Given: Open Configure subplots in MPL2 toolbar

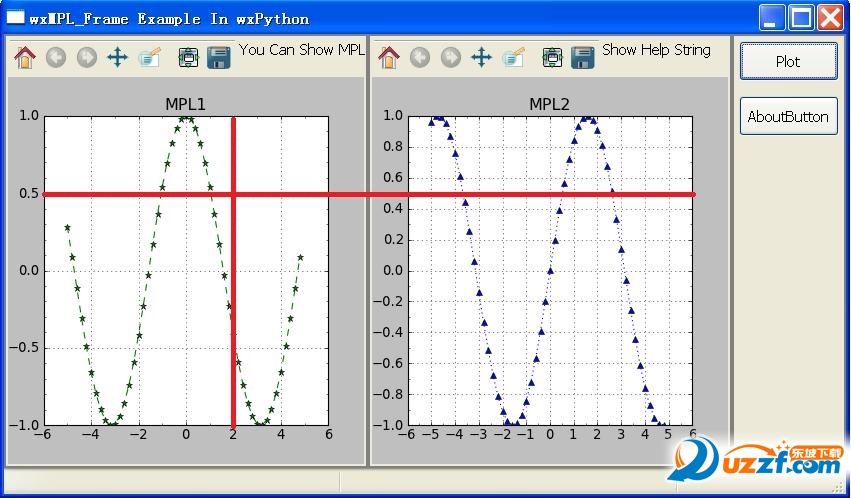Looking at the screenshot, I should (x=552, y=57).
